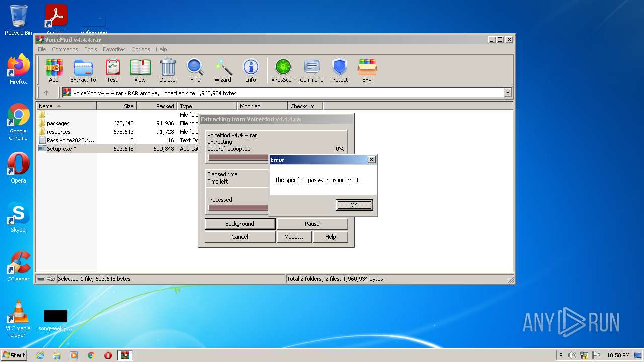
Task: Click the Add toolbar icon in WinRAR
Action: [x=54, y=70]
